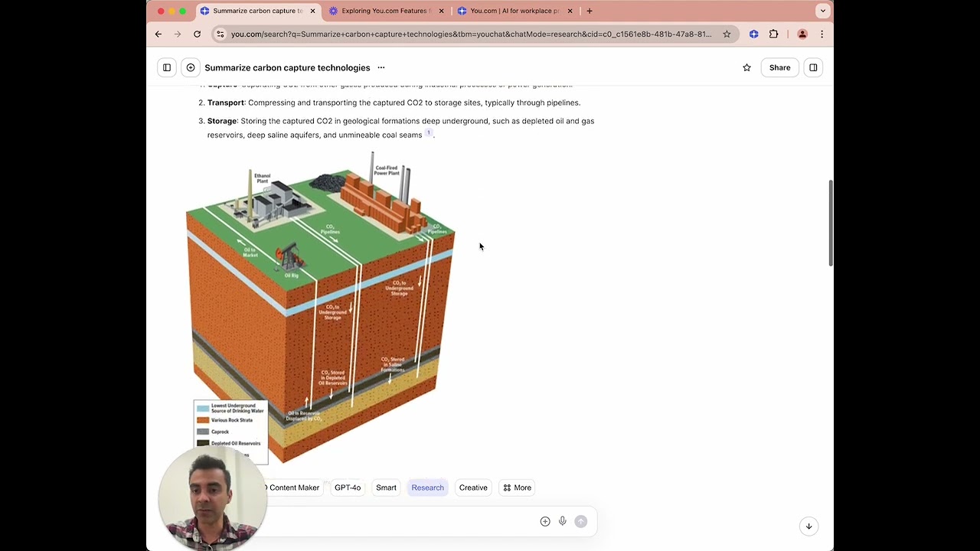Open the carbon storage diagram image
The width and height of the screenshot is (980, 551).
(320, 307)
